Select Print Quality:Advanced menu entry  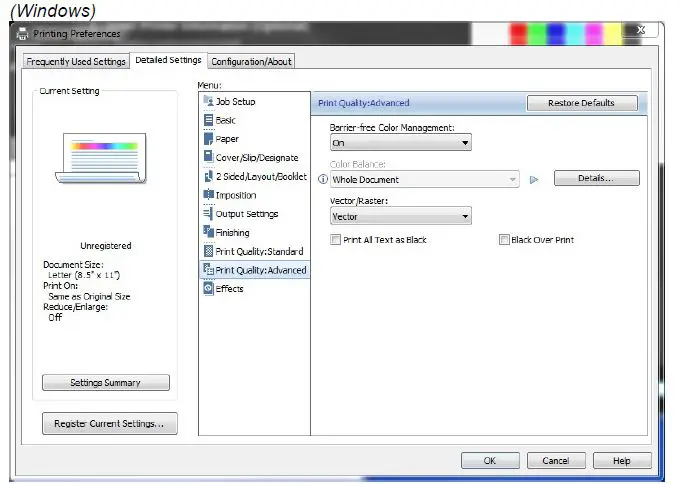pyautogui.click(x=255, y=270)
